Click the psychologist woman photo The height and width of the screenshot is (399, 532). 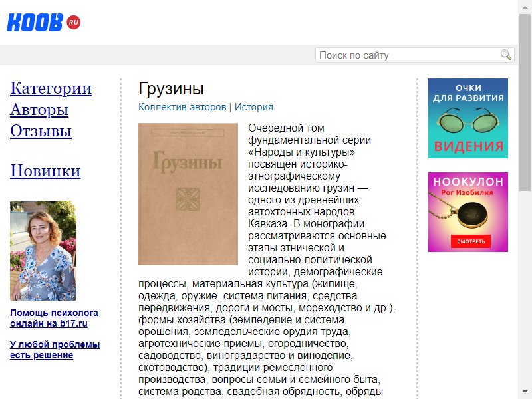(43, 251)
